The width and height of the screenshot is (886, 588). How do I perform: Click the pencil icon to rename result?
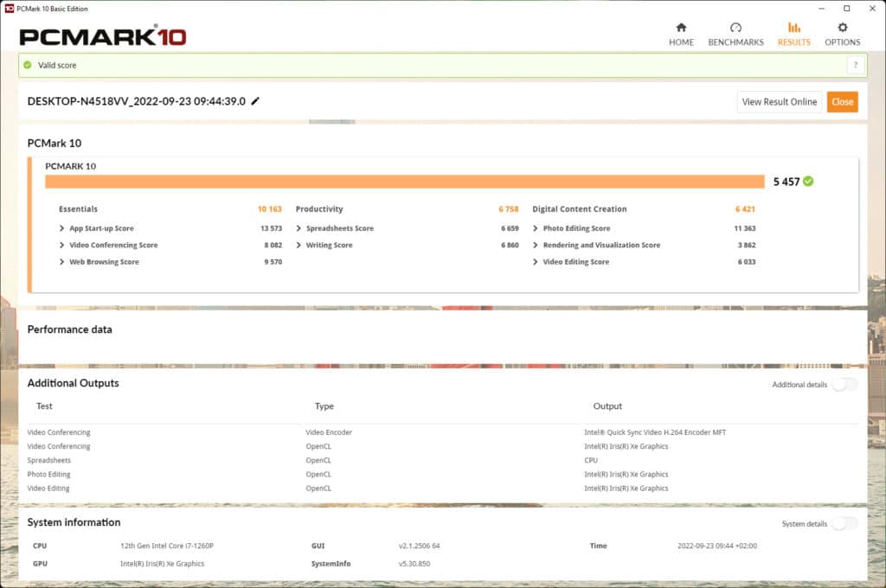pos(255,101)
